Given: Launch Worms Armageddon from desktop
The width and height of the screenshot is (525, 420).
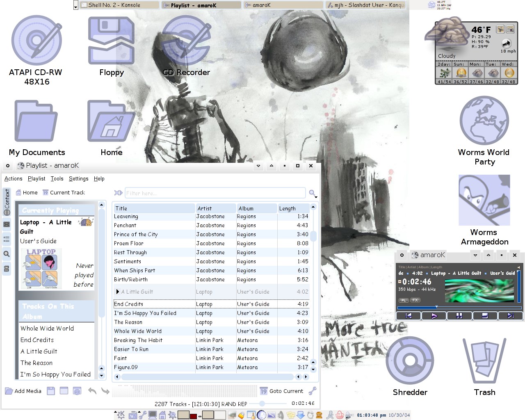Looking at the screenshot, I should 484,200.
